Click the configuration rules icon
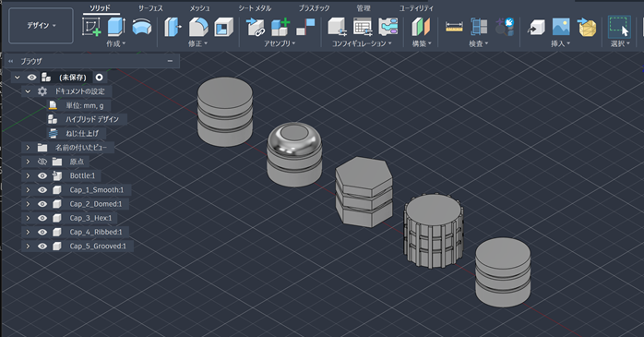The height and width of the screenshot is (337, 644). tap(388, 27)
